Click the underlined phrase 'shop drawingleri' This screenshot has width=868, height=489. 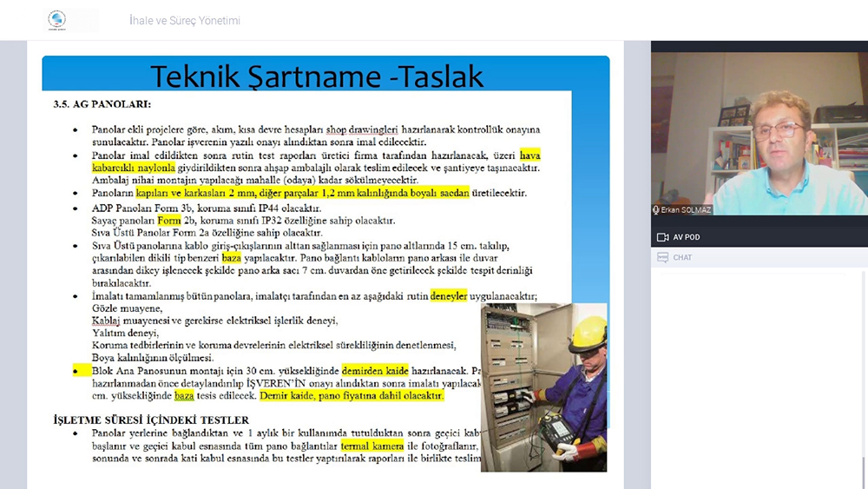pos(362,129)
